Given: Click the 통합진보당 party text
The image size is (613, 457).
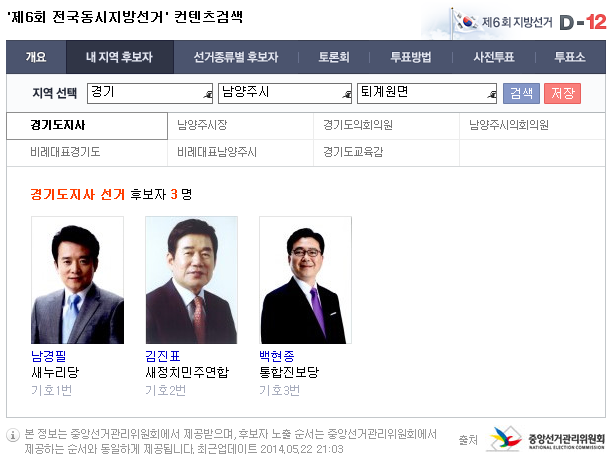Looking at the screenshot, I should pyautogui.click(x=289, y=372).
